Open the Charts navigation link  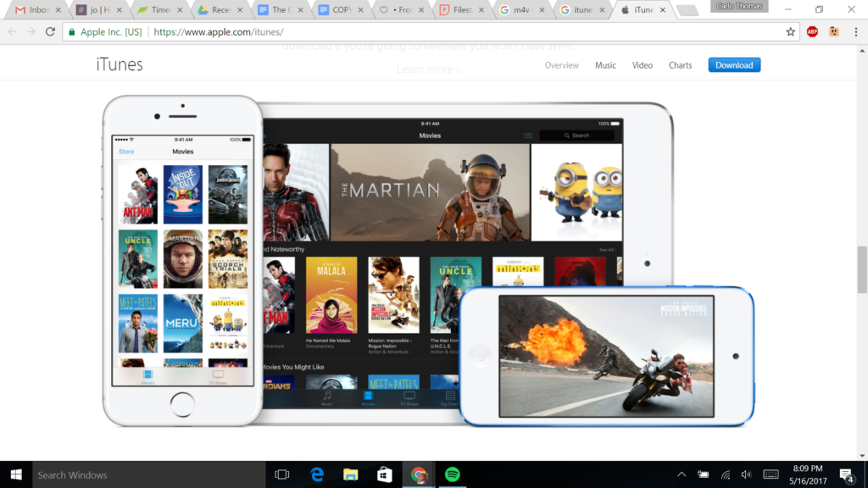681,65
